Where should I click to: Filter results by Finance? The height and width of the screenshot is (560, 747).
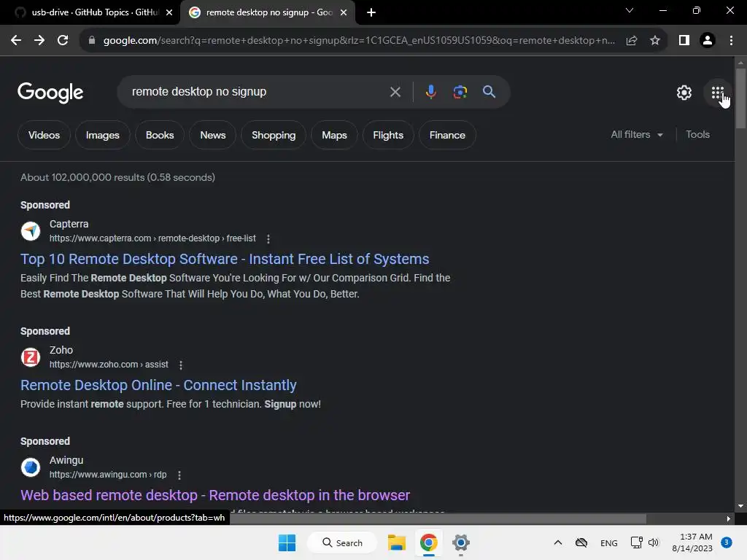[x=447, y=135]
